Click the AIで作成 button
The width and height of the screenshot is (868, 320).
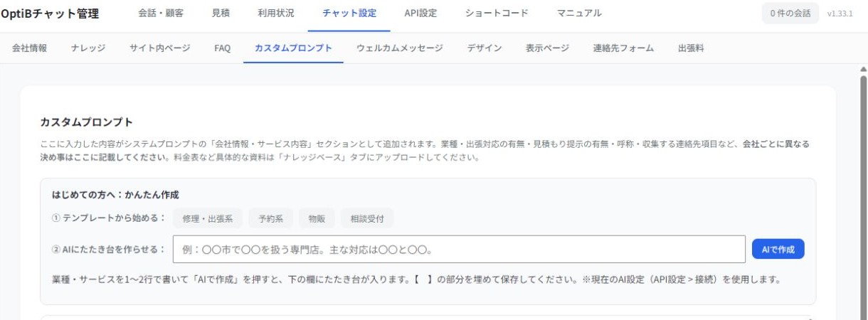pos(778,250)
